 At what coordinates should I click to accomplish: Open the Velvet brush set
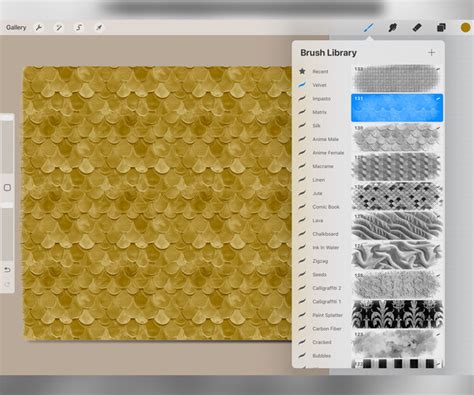coord(319,85)
